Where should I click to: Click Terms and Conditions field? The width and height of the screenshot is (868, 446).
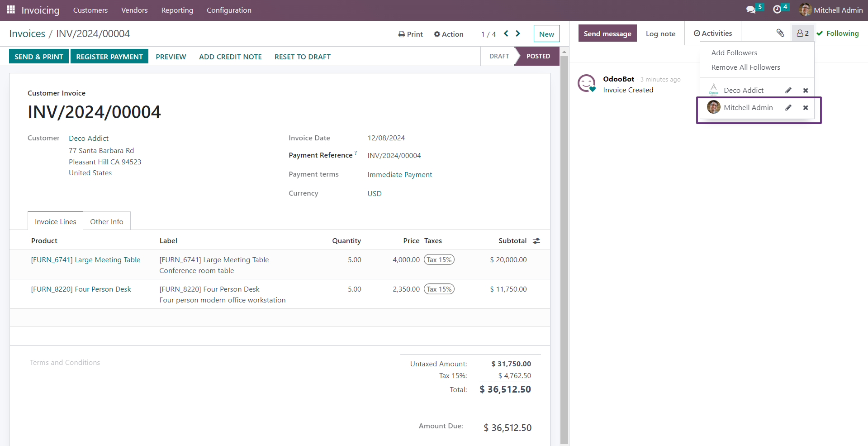click(65, 363)
